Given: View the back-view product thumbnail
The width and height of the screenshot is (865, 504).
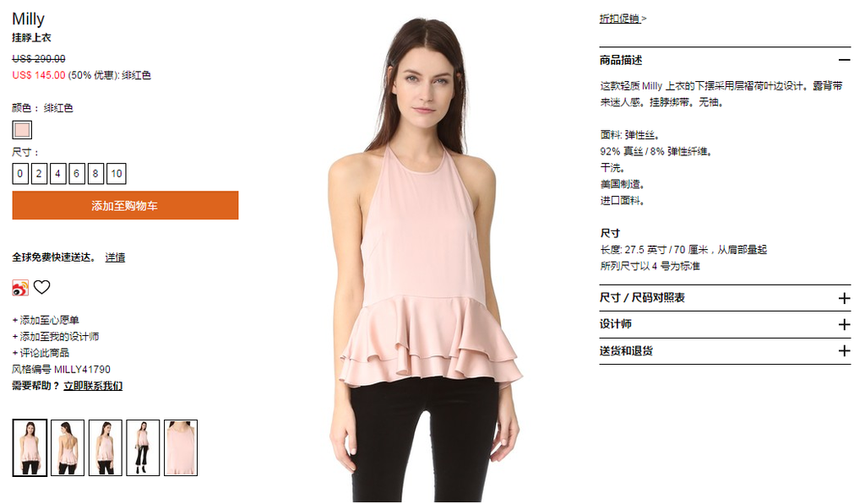Looking at the screenshot, I should [68, 447].
